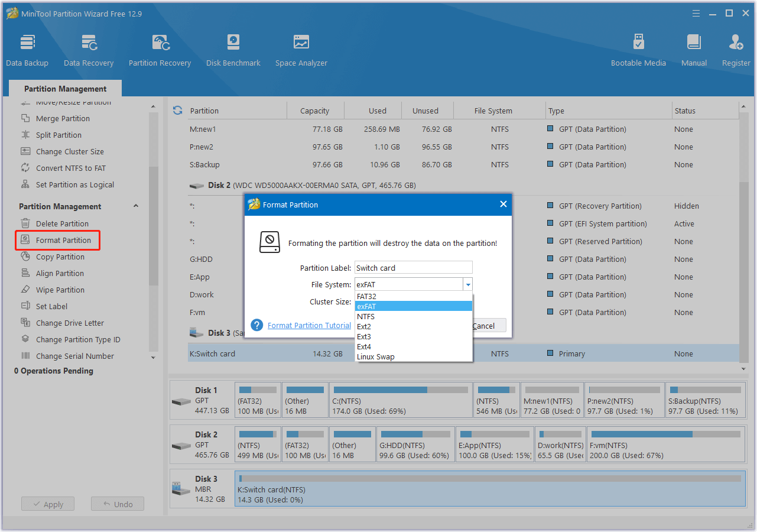757x532 pixels.
Task: Open the Space Analyzer
Action: [x=301, y=48]
